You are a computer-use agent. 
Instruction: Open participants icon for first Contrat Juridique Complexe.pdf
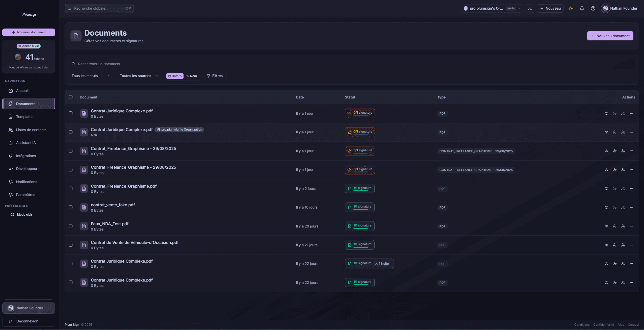click(623, 114)
